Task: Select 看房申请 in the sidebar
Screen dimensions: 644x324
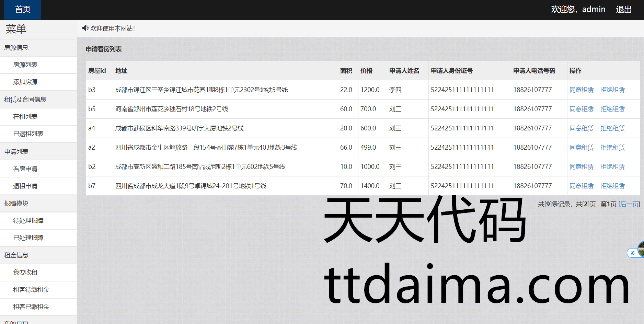Action: point(25,169)
